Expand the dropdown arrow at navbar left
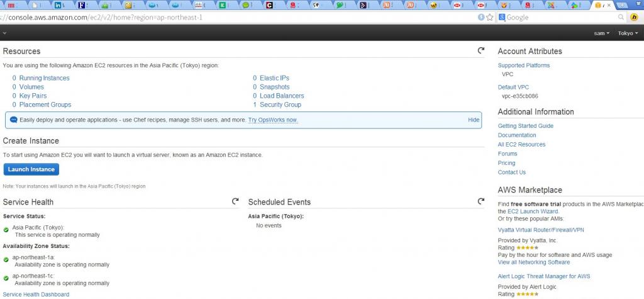Image resolution: width=644 pixels, height=299 pixels. coord(4,33)
